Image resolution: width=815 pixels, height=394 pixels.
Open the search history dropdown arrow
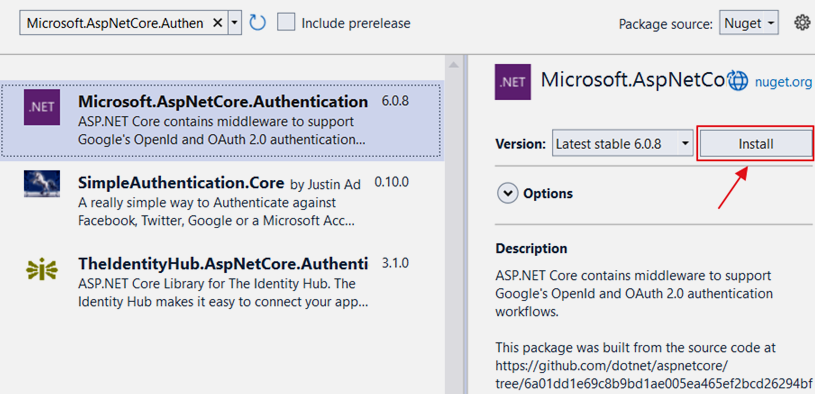pyautogui.click(x=234, y=23)
